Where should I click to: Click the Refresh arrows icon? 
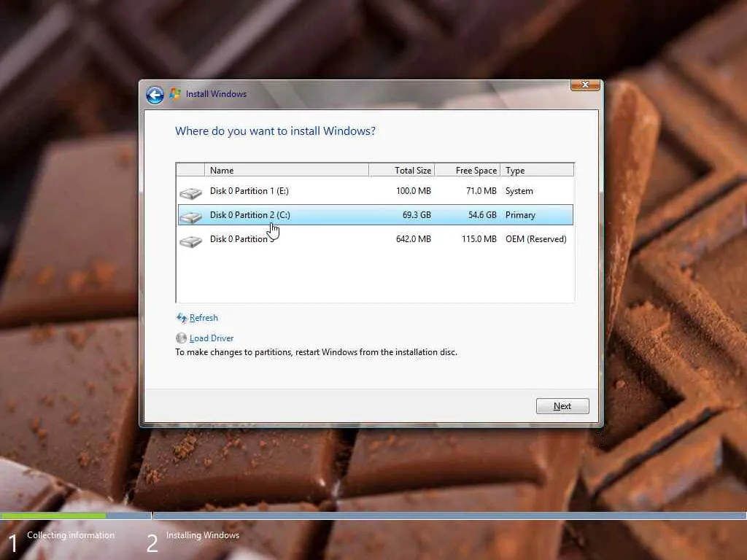pos(182,318)
